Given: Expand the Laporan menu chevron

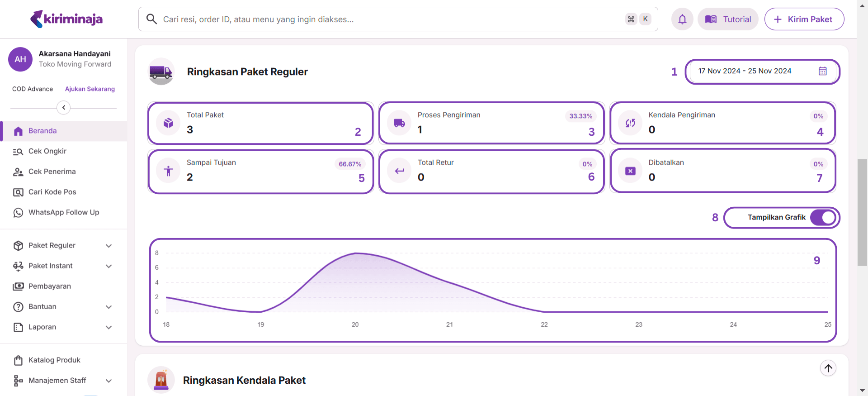Looking at the screenshot, I should (x=108, y=327).
